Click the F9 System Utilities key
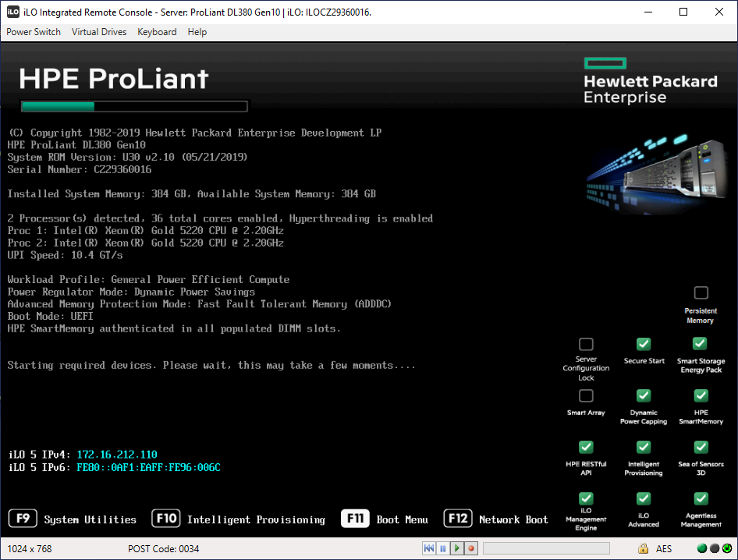Image resolution: width=738 pixels, height=560 pixels. (x=23, y=519)
